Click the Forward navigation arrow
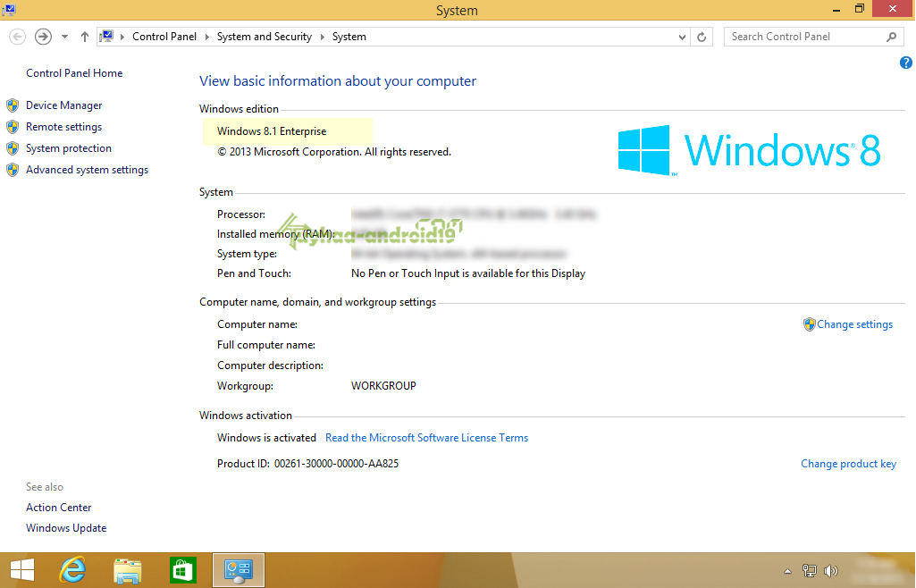Viewport: 916px width, 588px height. click(x=43, y=37)
